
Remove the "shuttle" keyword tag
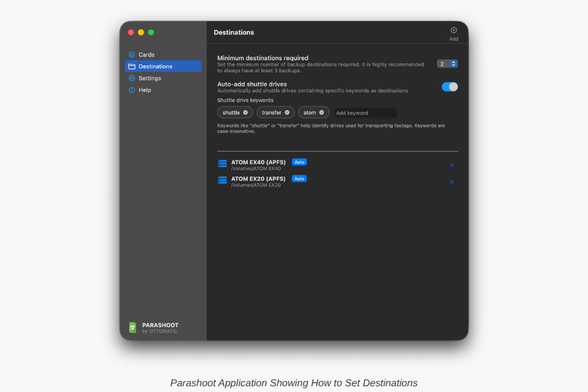246,112
